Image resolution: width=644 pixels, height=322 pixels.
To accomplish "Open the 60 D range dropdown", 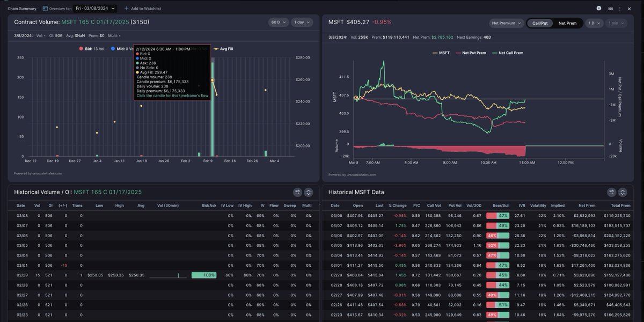I will click(x=278, y=23).
